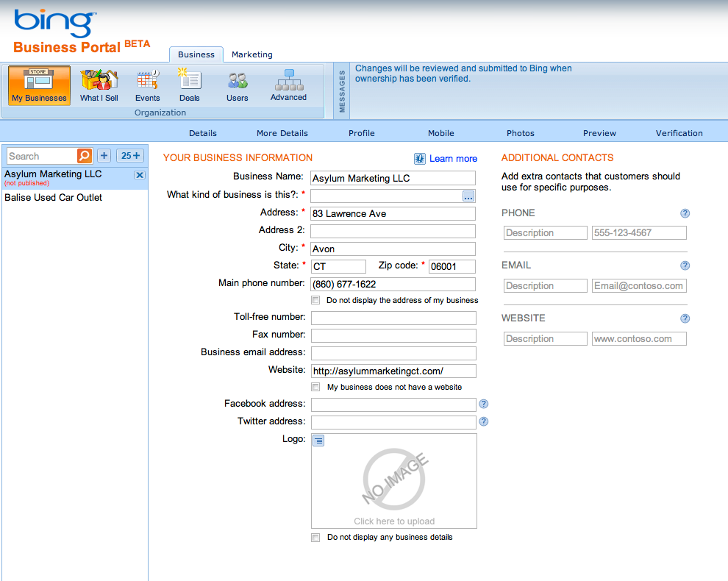Click the Twitter address input field

tap(393, 422)
